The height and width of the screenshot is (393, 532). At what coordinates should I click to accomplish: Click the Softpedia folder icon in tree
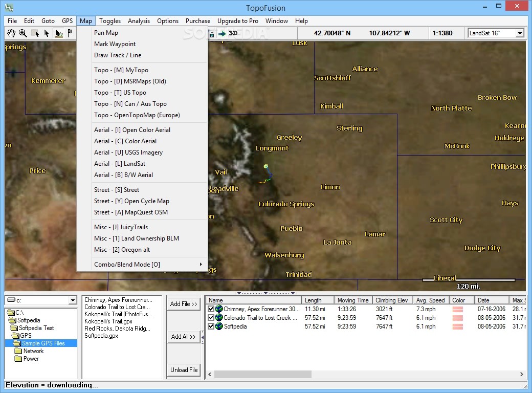(13, 320)
